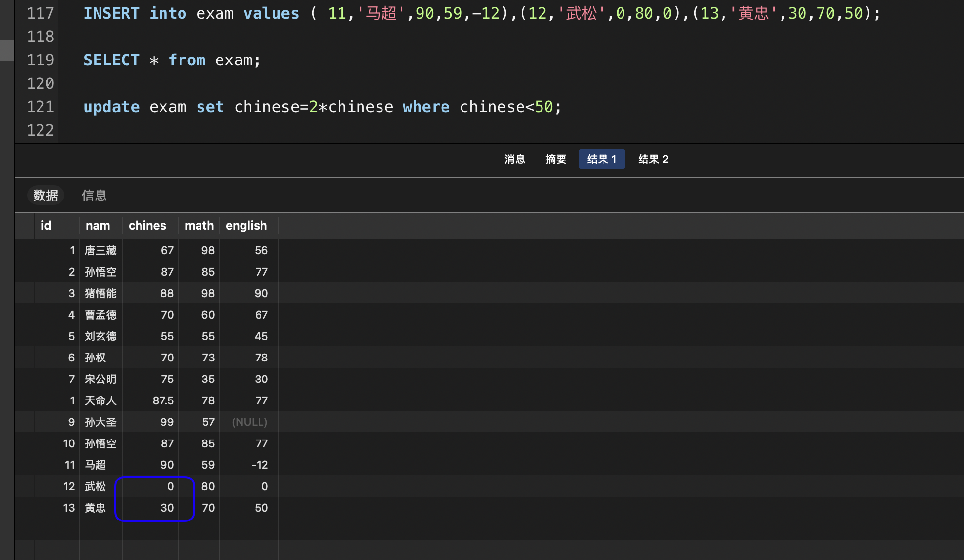Switch to the 消息 tab
964x560 pixels.
click(515, 159)
